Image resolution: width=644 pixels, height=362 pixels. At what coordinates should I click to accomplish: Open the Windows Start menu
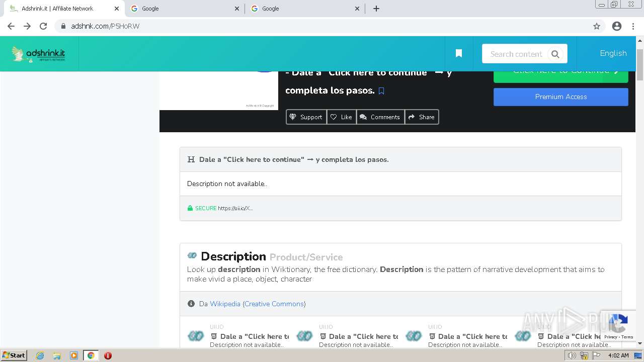(x=14, y=355)
